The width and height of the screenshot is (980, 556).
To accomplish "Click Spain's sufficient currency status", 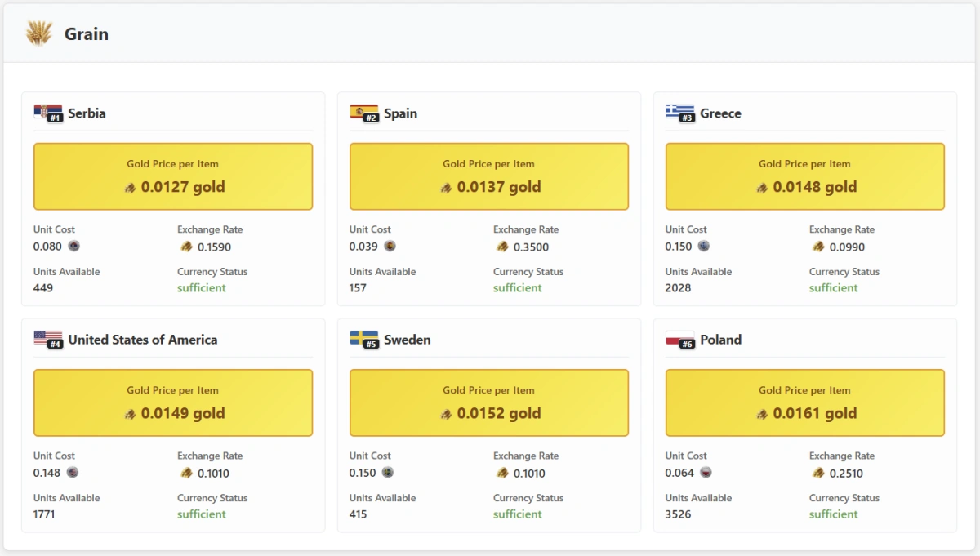I will pos(518,287).
